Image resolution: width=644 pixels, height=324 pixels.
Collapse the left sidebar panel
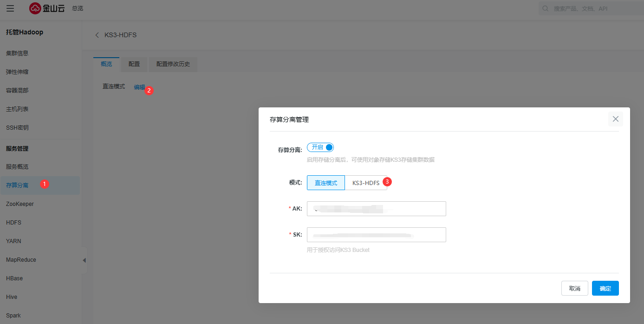point(84,260)
